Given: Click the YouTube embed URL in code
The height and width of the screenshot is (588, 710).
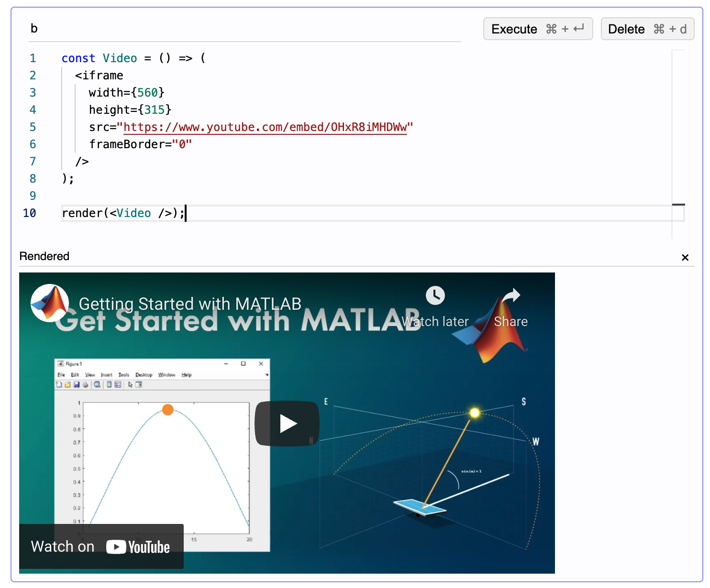Looking at the screenshot, I should (265, 127).
